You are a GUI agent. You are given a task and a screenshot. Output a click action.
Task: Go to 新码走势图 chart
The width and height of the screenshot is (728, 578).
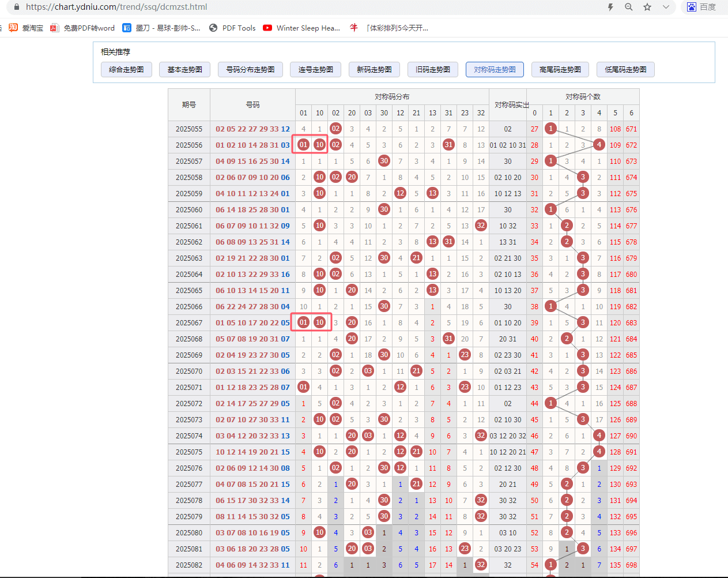(374, 70)
